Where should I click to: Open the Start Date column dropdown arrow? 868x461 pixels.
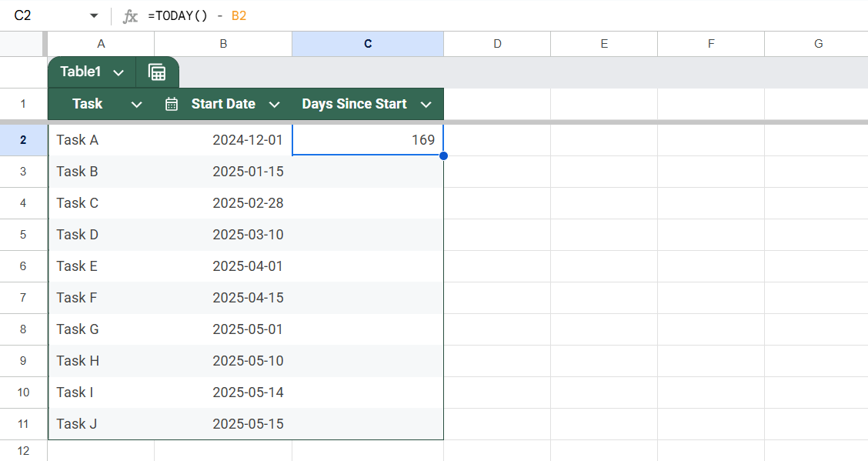coord(274,105)
